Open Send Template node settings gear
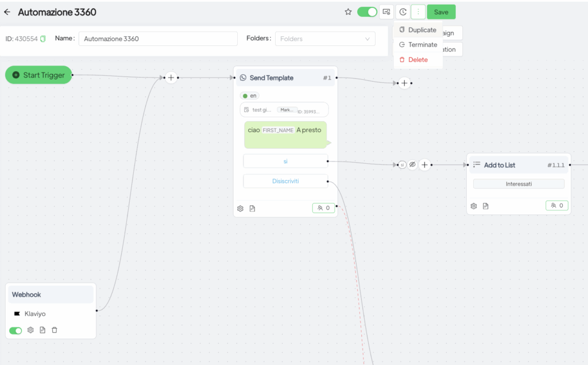Image resolution: width=588 pixels, height=365 pixels. pos(241,208)
